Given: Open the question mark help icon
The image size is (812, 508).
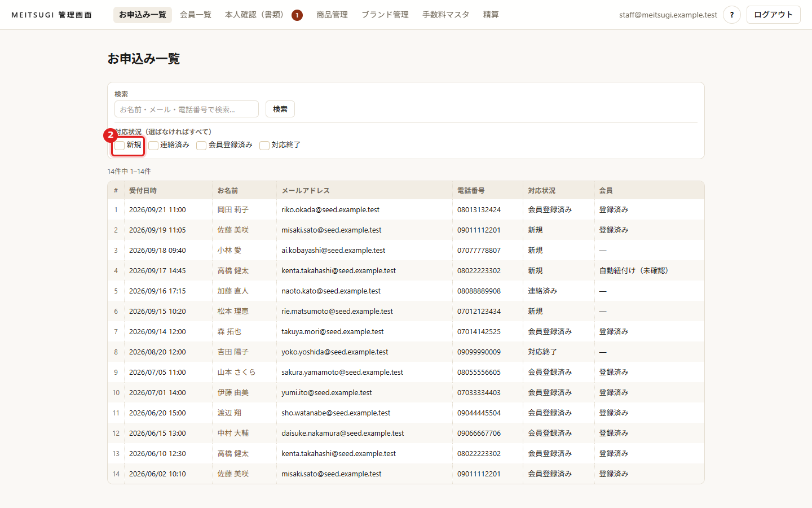Looking at the screenshot, I should click(x=732, y=15).
